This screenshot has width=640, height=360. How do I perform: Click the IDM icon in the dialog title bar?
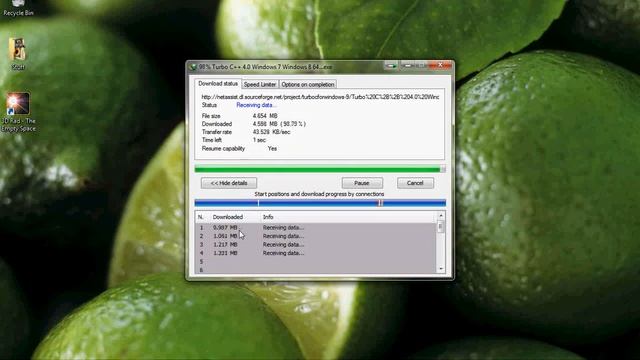tap(193, 67)
